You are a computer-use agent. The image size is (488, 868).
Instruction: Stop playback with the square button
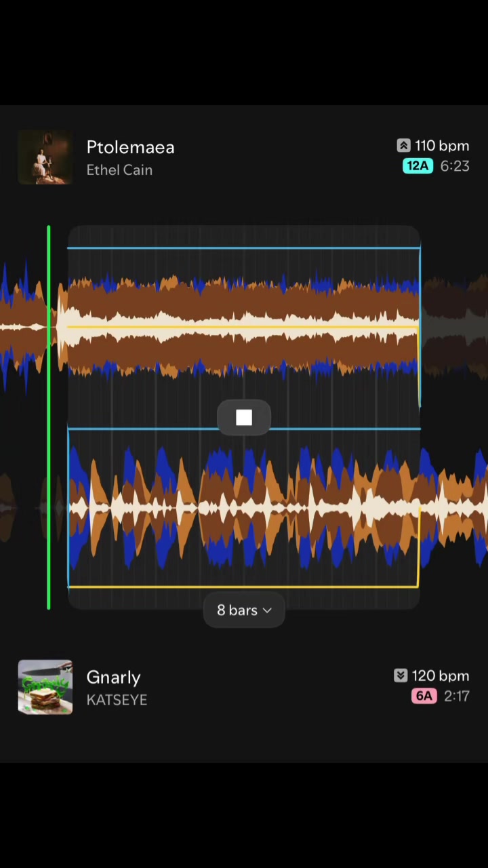tap(244, 418)
